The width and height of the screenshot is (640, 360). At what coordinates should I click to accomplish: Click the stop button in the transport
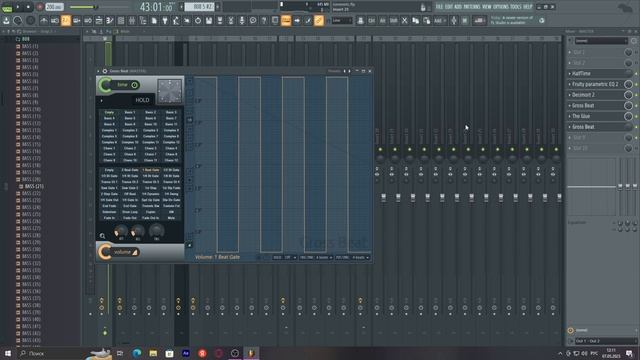(28, 7)
